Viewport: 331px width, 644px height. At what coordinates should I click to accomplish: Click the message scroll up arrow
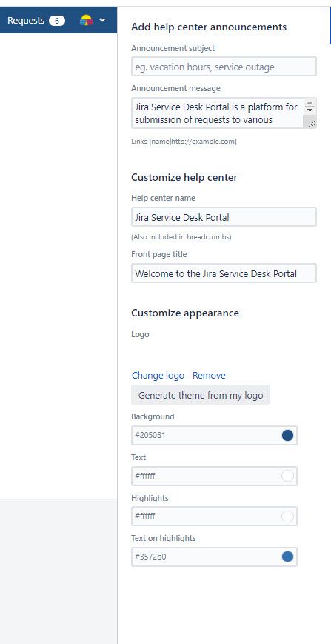pos(310,103)
